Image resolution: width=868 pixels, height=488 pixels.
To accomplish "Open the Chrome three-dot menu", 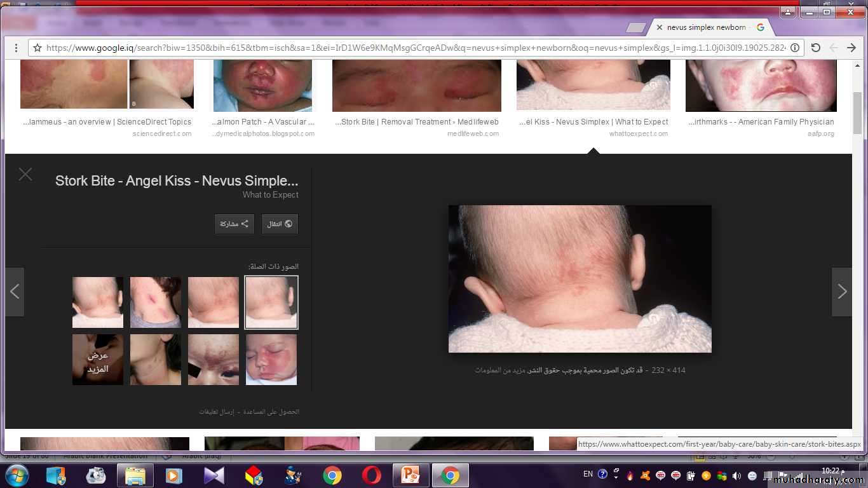I will pyautogui.click(x=17, y=48).
